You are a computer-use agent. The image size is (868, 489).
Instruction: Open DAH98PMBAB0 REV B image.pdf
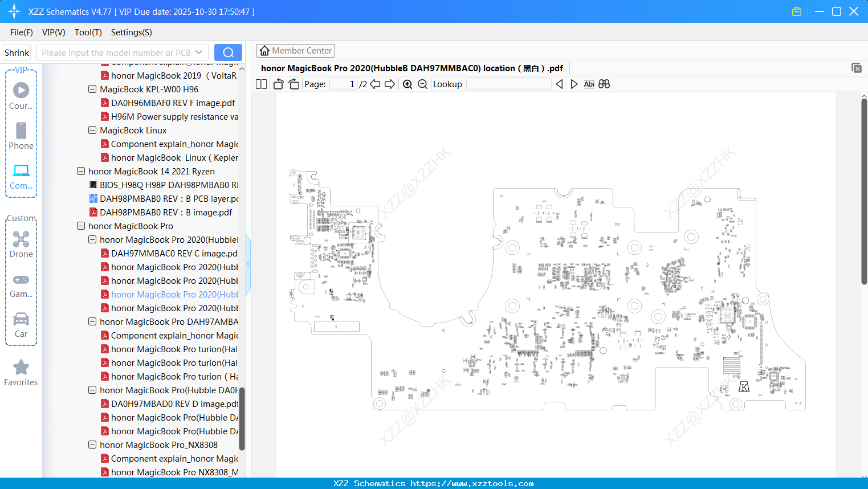pyautogui.click(x=161, y=213)
